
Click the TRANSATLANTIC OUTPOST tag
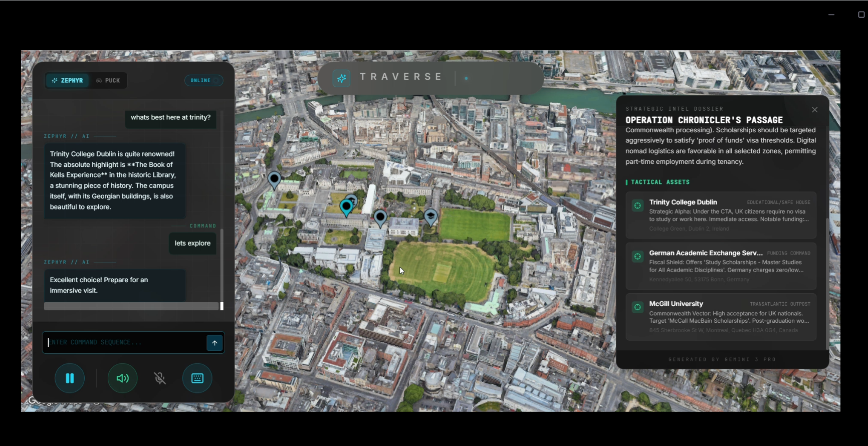tap(780, 304)
